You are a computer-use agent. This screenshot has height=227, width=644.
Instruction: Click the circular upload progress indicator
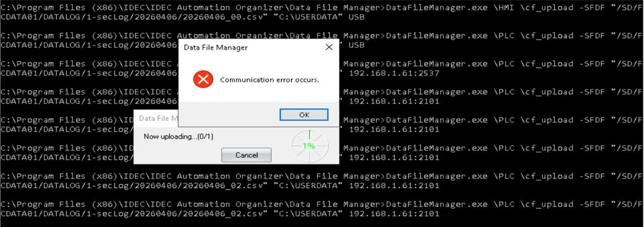click(309, 146)
